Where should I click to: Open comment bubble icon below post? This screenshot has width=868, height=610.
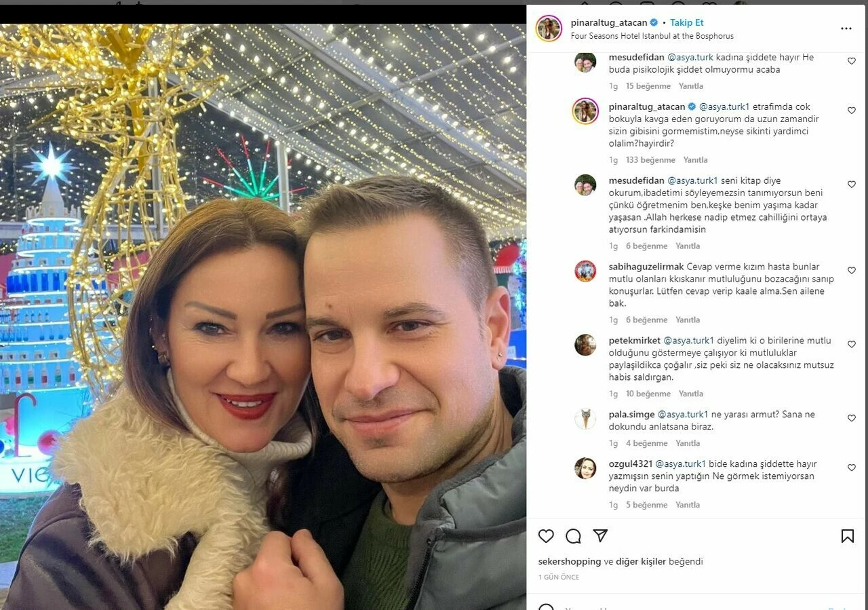pyautogui.click(x=573, y=536)
